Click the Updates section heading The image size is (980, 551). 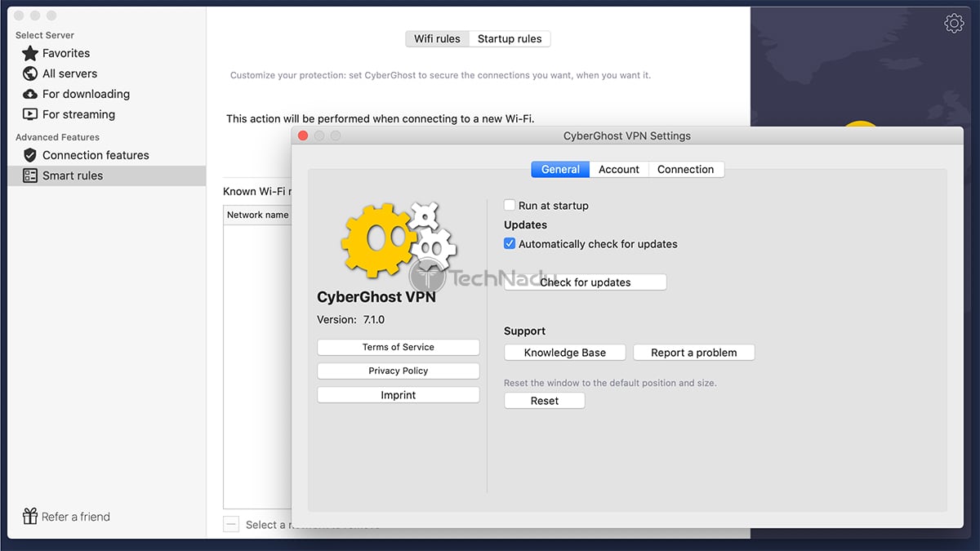tap(525, 224)
